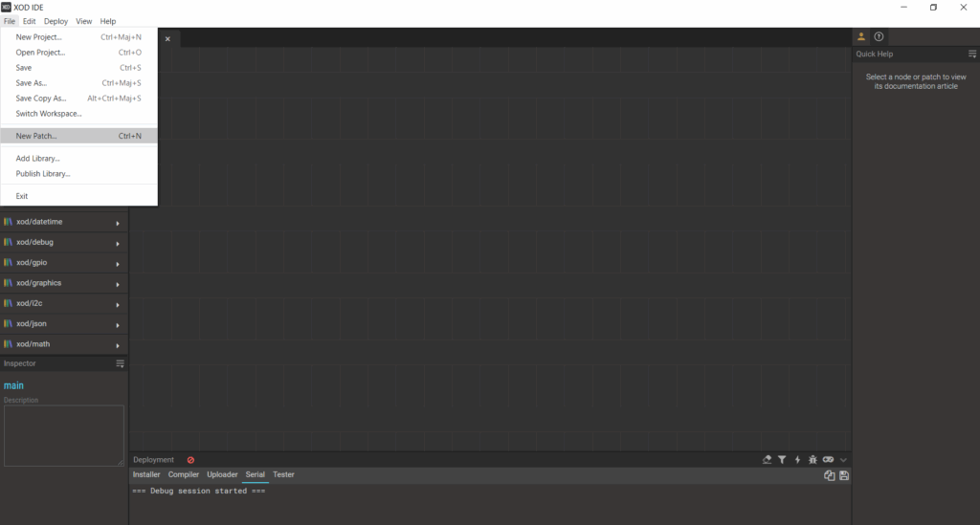
Task: Switch to the Compiler tab
Action: (x=183, y=474)
